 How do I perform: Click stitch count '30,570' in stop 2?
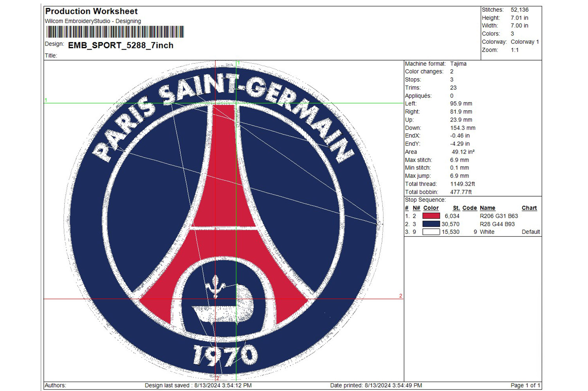[x=450, y=224]
